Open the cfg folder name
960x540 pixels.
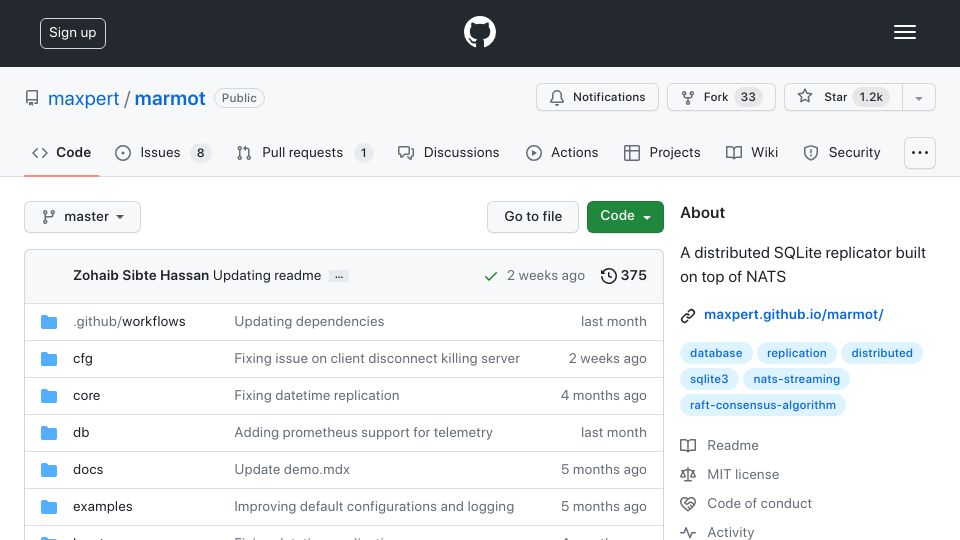pos(83,359)
